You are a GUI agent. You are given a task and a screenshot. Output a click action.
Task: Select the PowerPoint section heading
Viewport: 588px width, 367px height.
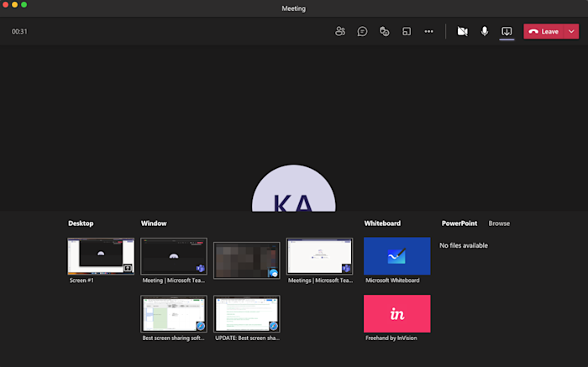(x=459, y=223)
